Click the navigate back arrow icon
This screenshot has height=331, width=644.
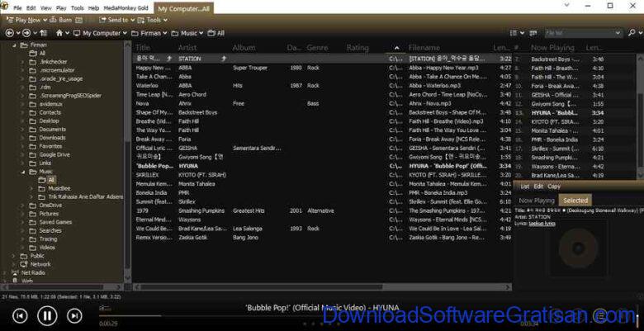tap(10, 33)
